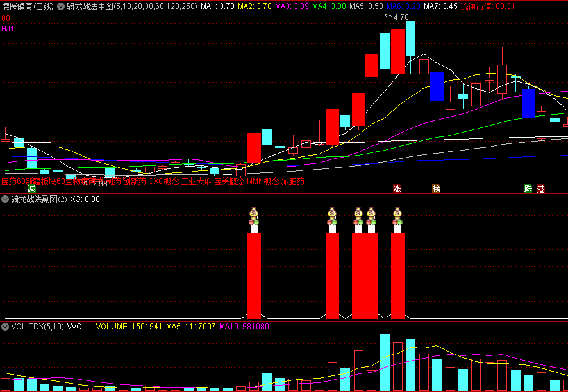Click the yellow MA2: 3.70 value
Image resolution: width=568 pixels, height=392 pixels.
click(x=255, y=6)
